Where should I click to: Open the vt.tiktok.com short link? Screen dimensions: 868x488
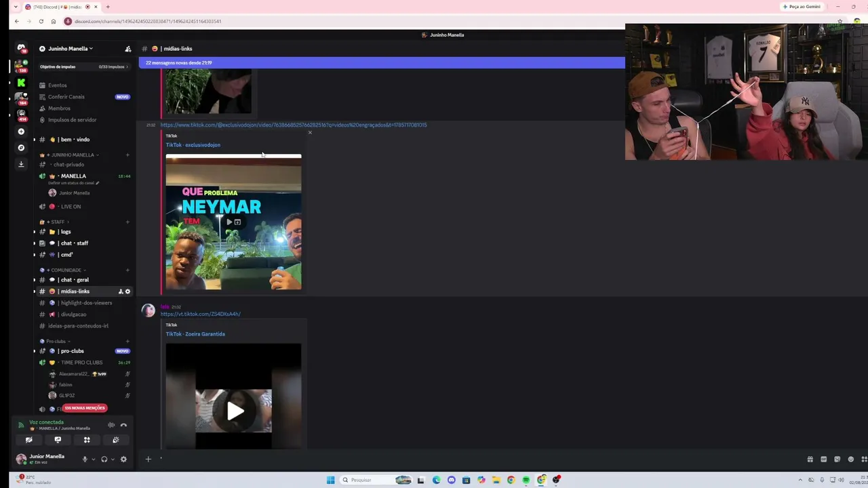[201, 314]
